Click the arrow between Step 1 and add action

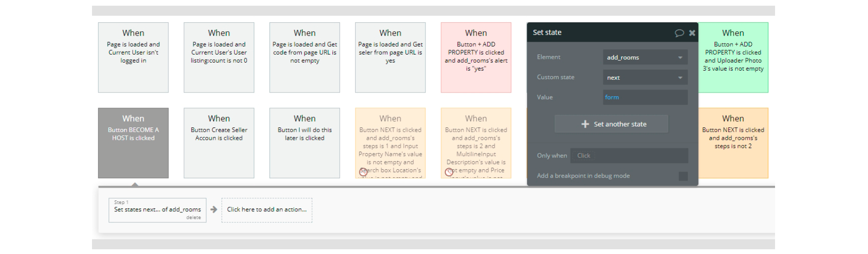coord(214,209)
